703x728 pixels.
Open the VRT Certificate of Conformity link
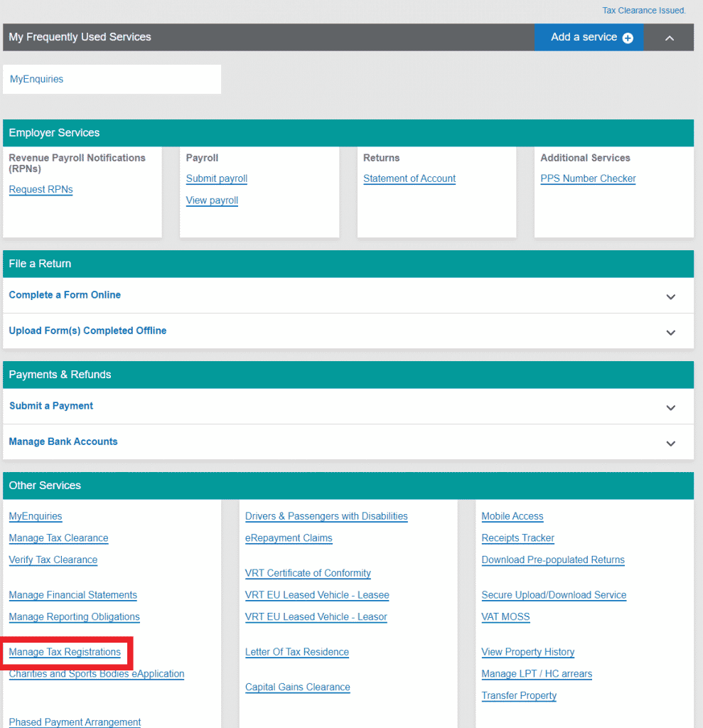pos(308,573)
